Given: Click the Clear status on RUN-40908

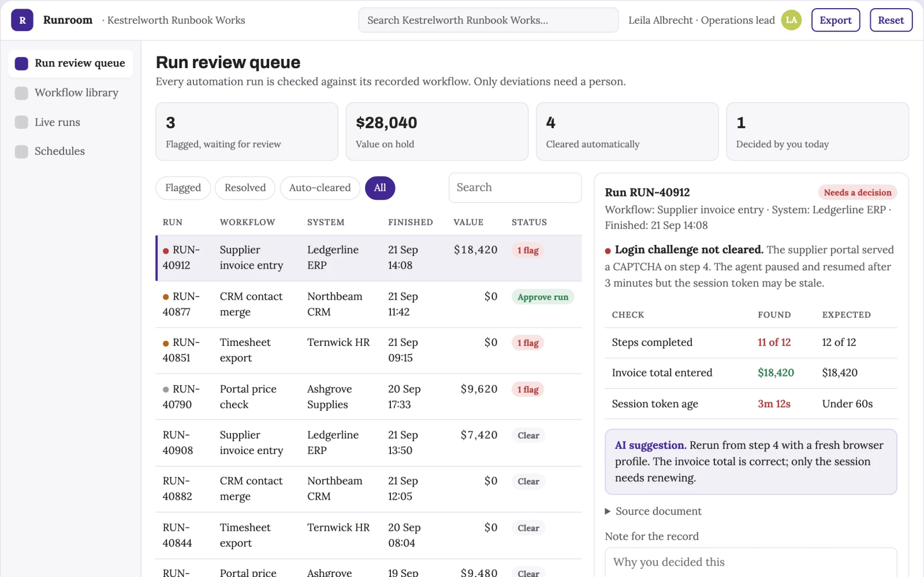Looking at the screenshot, I should click(528, 435).
